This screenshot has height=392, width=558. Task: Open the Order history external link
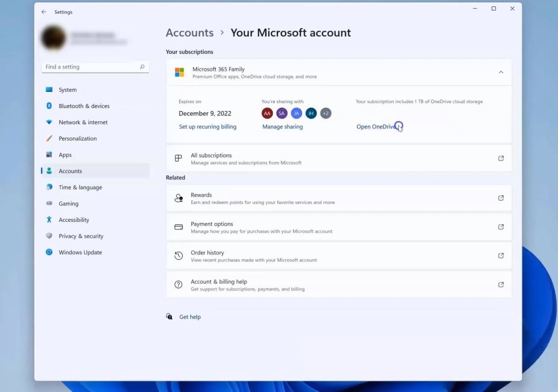pyautogui.click(x=501, y=255)
